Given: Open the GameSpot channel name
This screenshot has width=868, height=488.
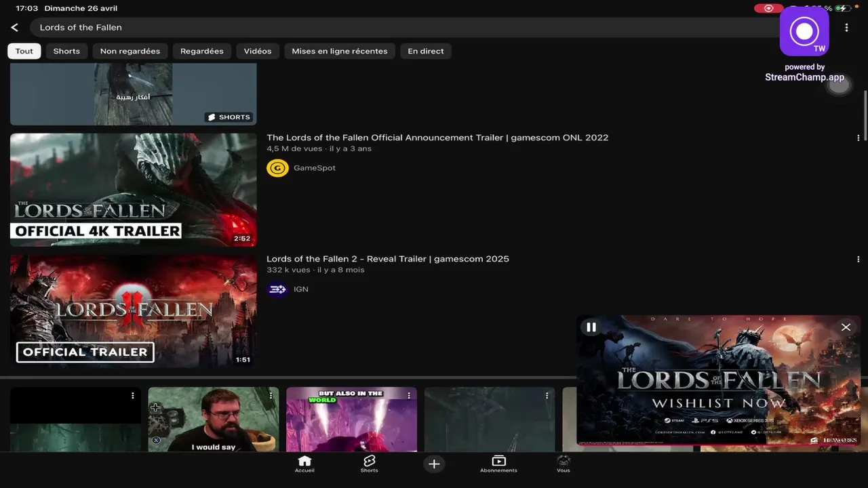Looking at the screenshot, I should (315, 168).
